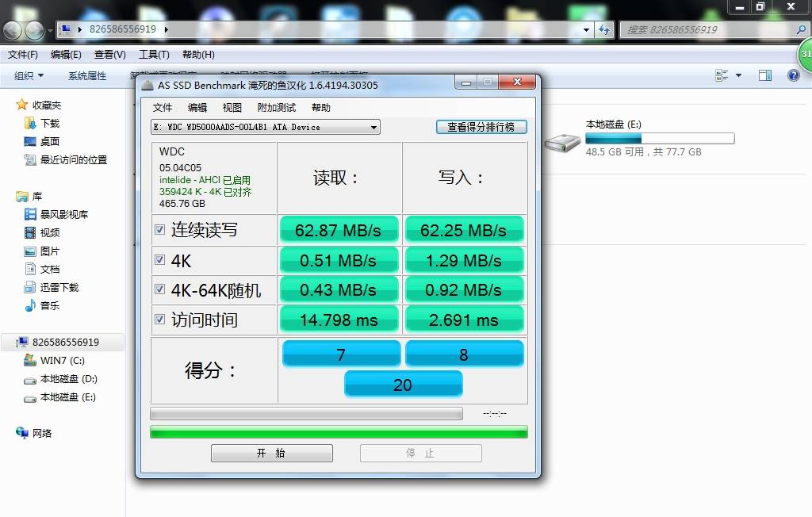Uncheck the 访问时间 test checkbox
This screenshot has width=812, height=517.
(x=160, y=320)
